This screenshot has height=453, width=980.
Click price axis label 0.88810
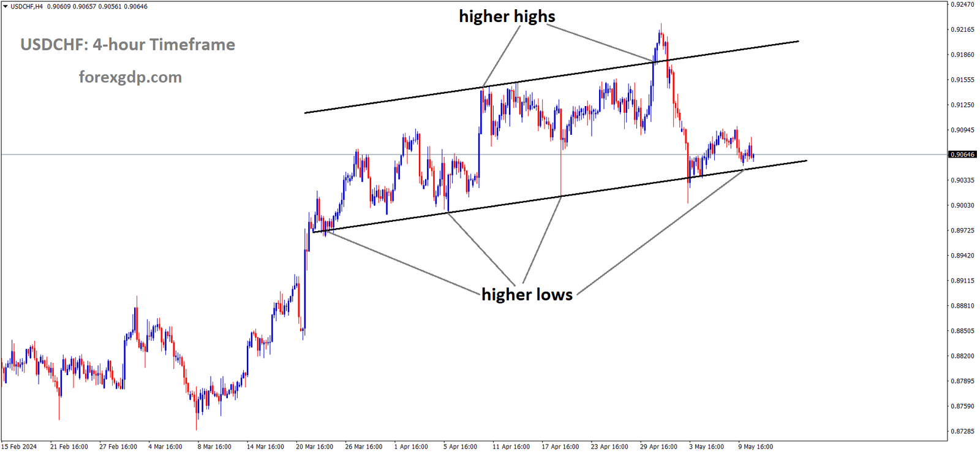962,306
